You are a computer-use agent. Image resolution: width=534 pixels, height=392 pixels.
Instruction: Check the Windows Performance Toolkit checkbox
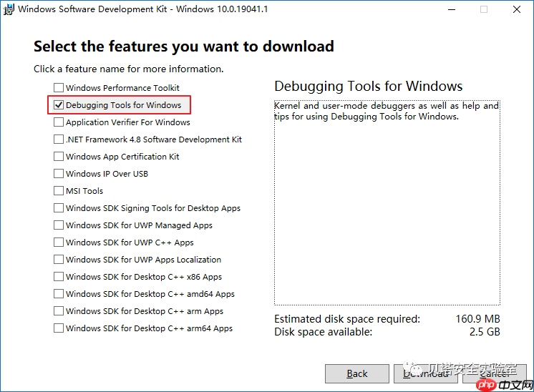point(59,88)
